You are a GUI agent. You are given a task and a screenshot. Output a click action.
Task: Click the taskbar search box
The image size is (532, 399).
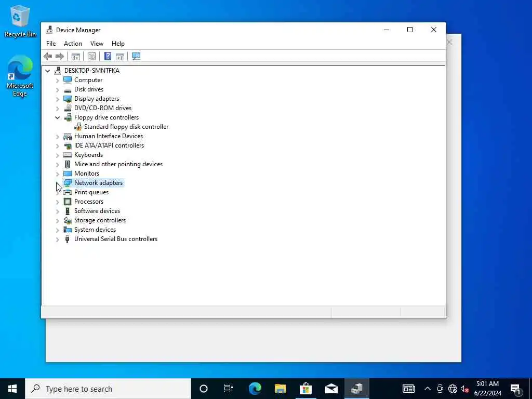pos(108,389)
